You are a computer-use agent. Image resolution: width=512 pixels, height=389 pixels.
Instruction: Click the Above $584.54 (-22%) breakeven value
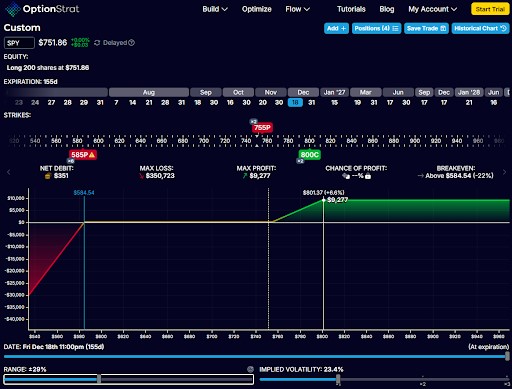[459, 176]
